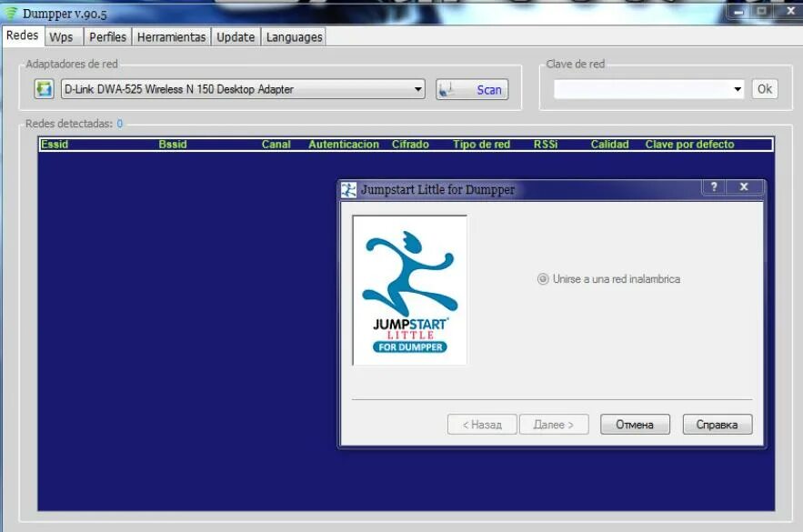Sort by the Essid column header
This screenshot has height=532, width=803.
[55, 145]
